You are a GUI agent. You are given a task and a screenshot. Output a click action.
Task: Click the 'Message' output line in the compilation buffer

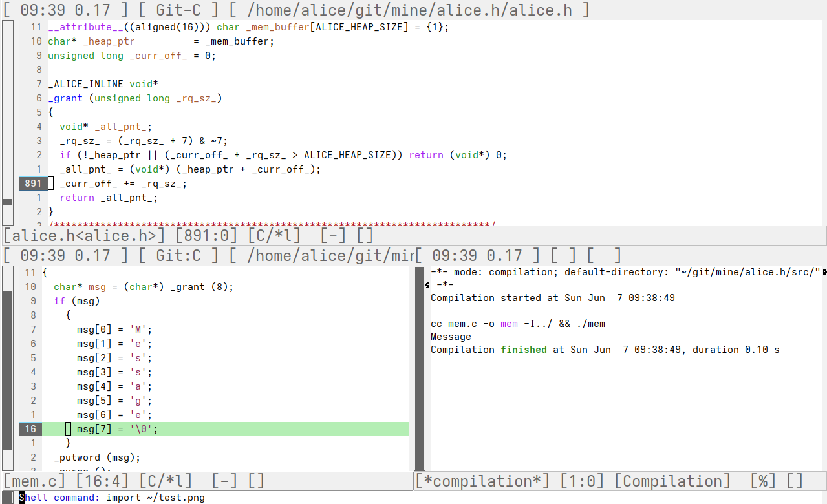point(451,337)
